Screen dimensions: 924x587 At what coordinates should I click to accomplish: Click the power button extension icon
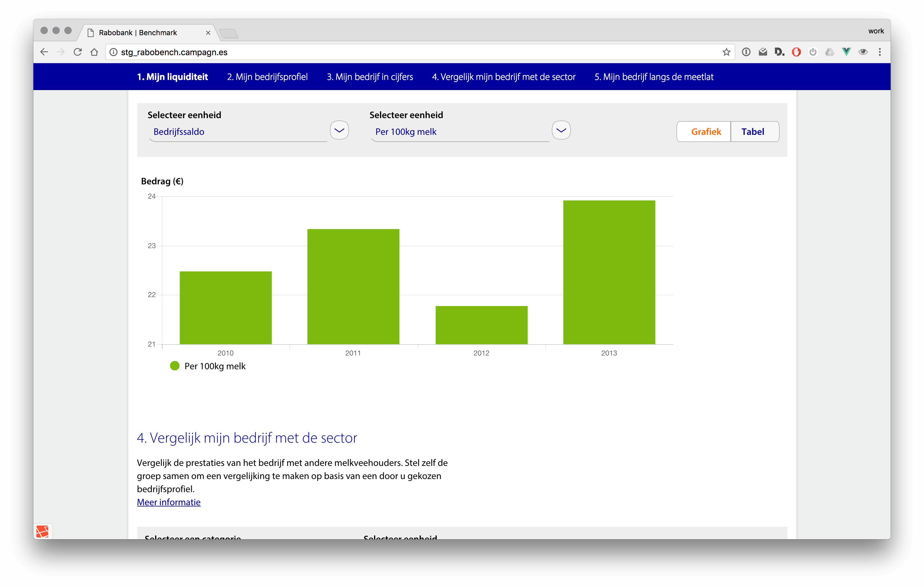tap(813, 52)
